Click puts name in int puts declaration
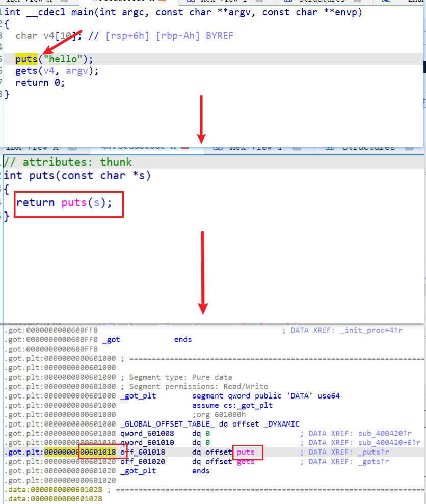This screenshot has height=504, width=426. [x=42, y=175]
